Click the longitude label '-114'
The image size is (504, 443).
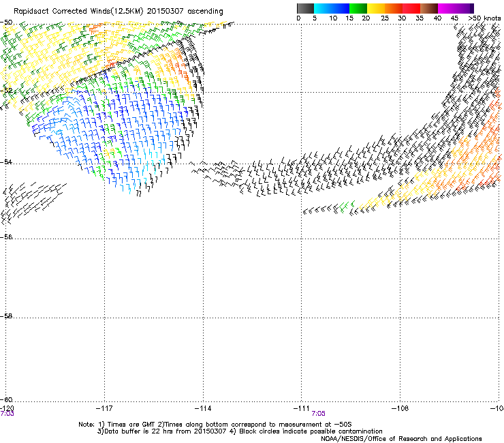tap(203, 408)
